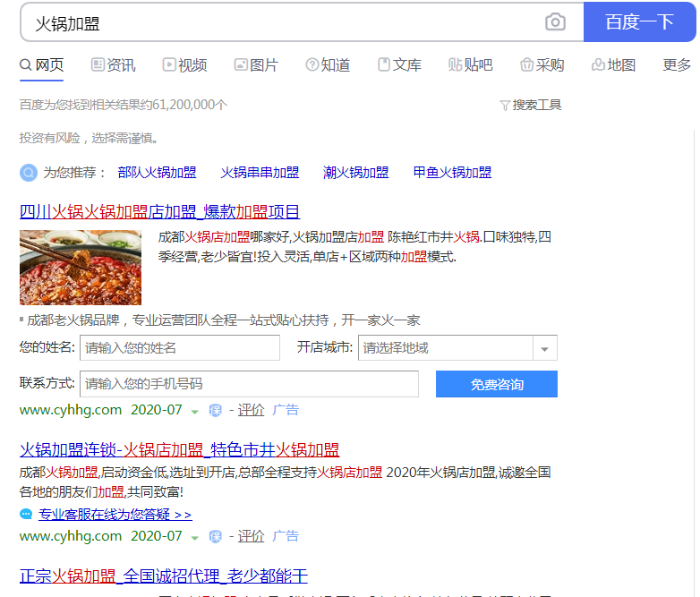
Task: Open 专业客服在线为您答疑 link
Action: 115,515
